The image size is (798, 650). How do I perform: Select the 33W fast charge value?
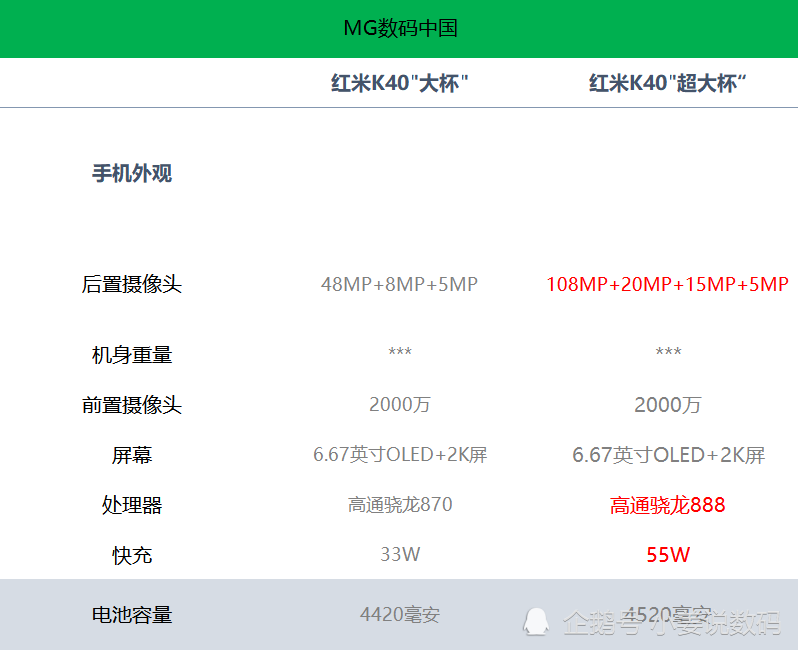tap(400, 554)
